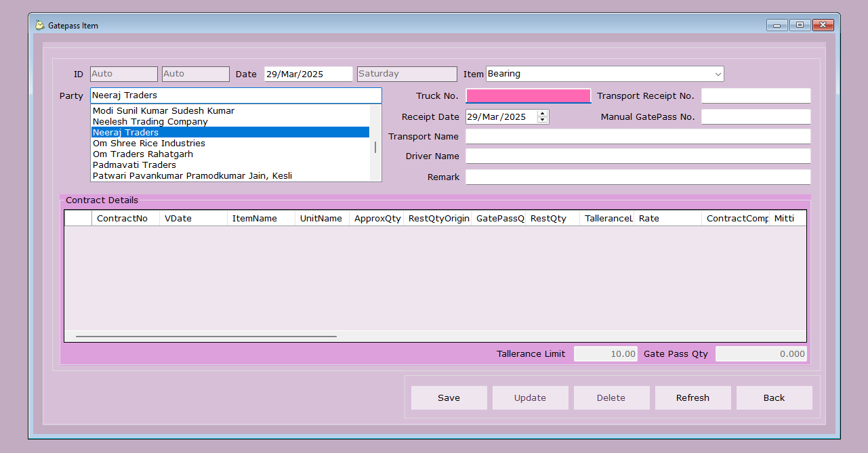This screenshot has height=453, width=868.
Task: Click the ItemName column header
Action: point(261,218)
